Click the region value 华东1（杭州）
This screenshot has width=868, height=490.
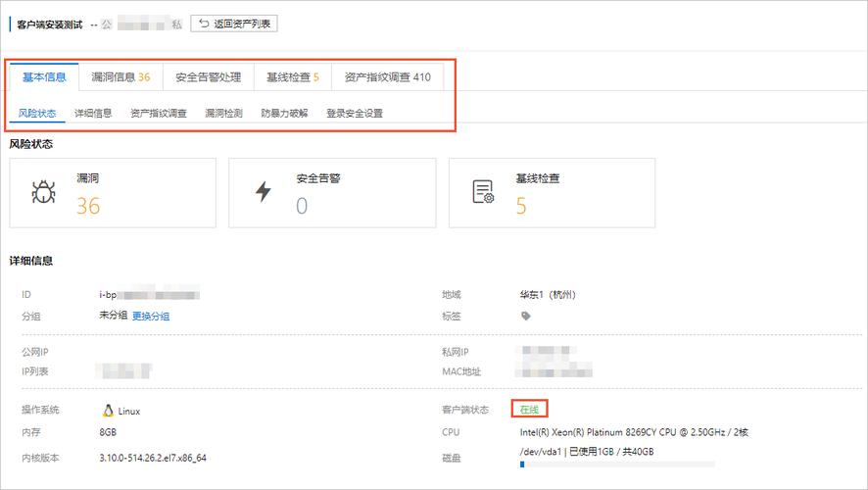(x=548, y=295)
